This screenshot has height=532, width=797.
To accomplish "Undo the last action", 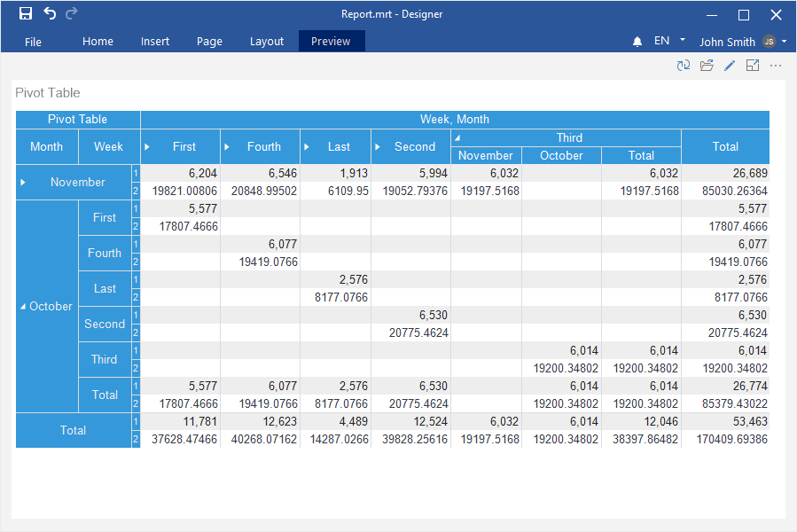I will tap(50, 13).
